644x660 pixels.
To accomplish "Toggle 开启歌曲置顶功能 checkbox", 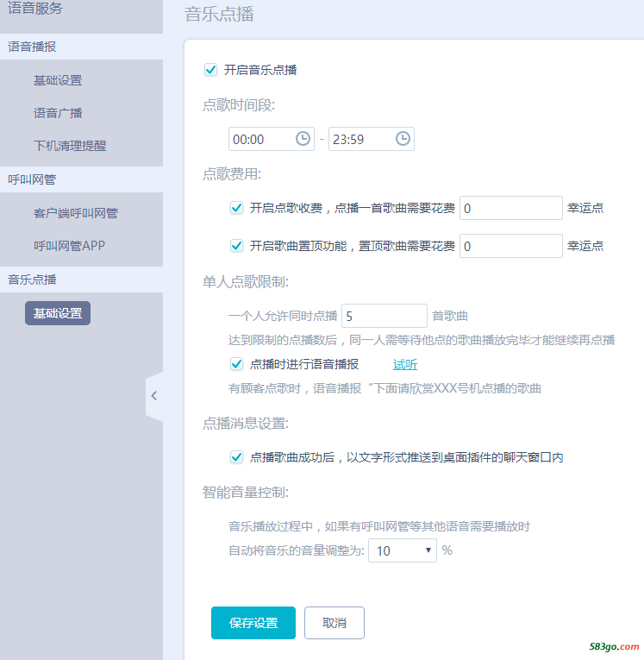I will (x=236, y=246).
